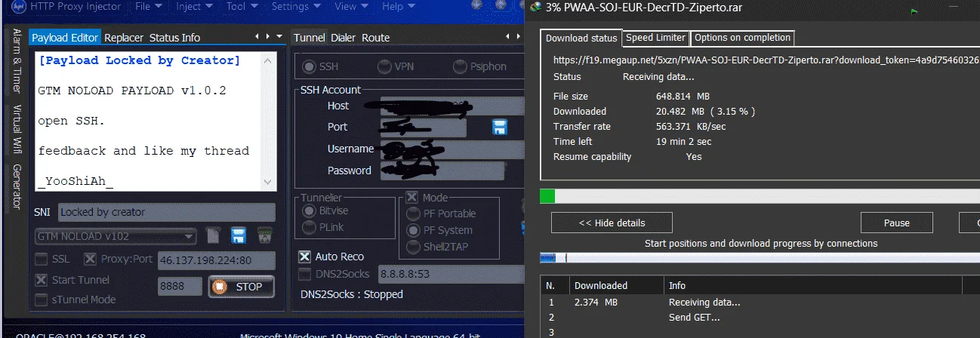980x338 pixels.
Task: Click the recycle bin icon beside the save icon
Action: point(264,235)
